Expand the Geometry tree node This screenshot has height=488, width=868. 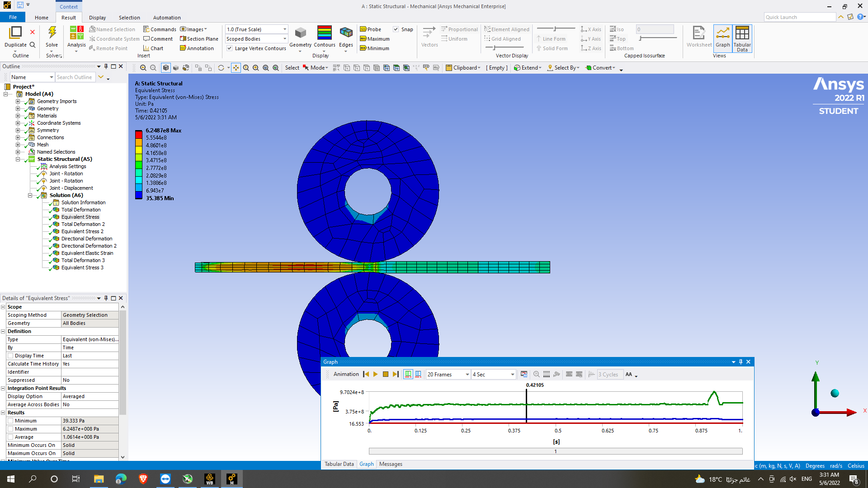18,108
